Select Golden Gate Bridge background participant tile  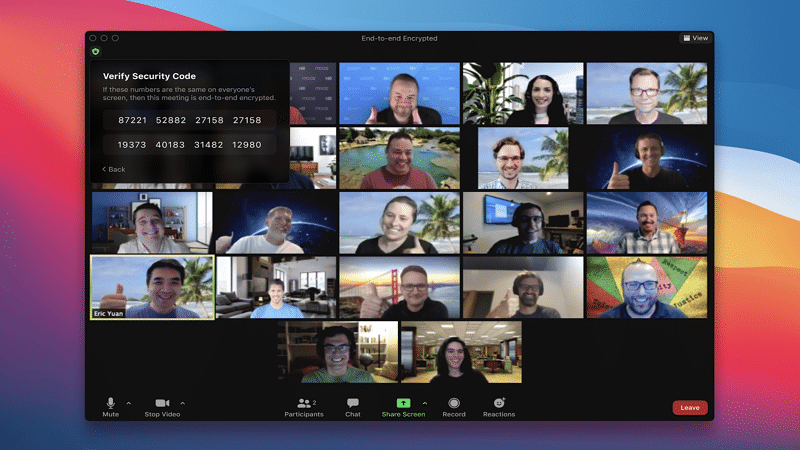pos(399,288)
